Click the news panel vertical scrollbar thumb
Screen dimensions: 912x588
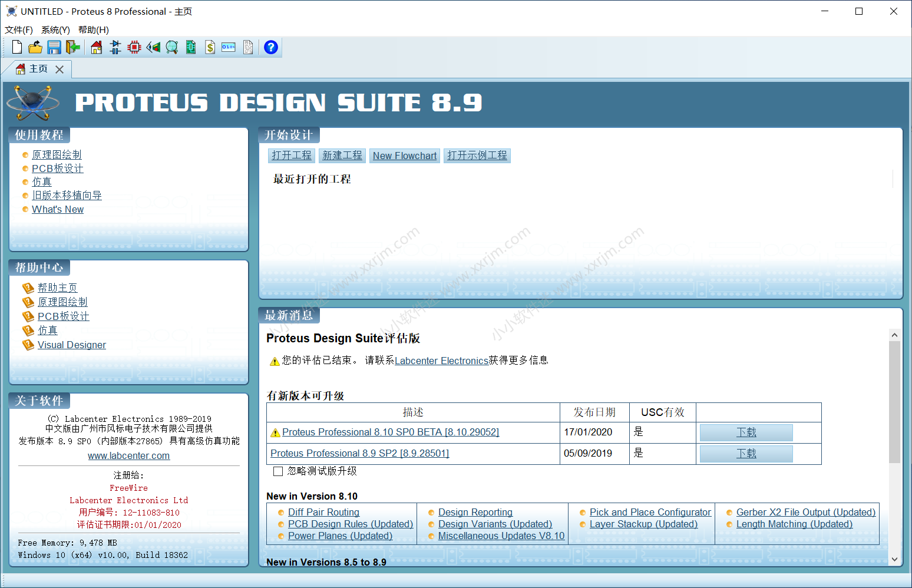pyautogui.click(x=894, y=402)
